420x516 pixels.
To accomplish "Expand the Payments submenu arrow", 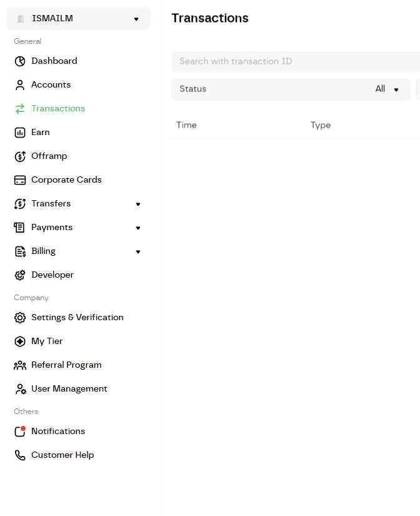I will [x=138, y=228].
